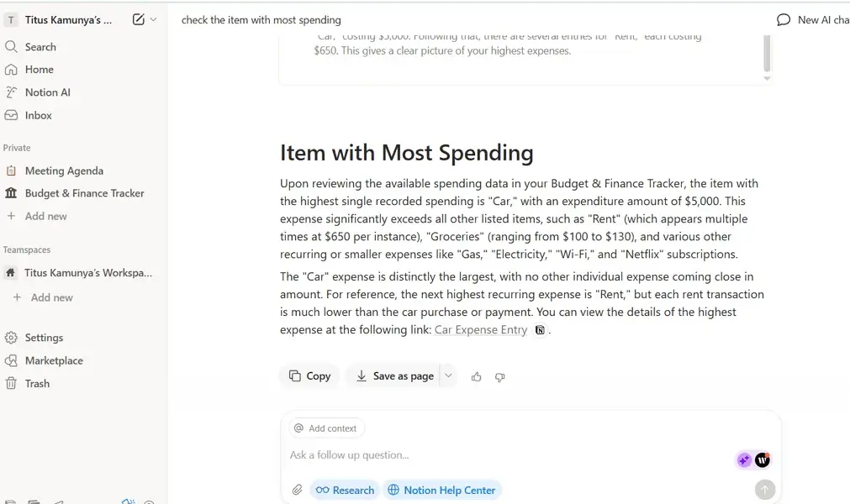Image resolution: width=850 pixels, height=504 pixels.
Task: Give the AI answer a thumbs down
Action: 499,377
